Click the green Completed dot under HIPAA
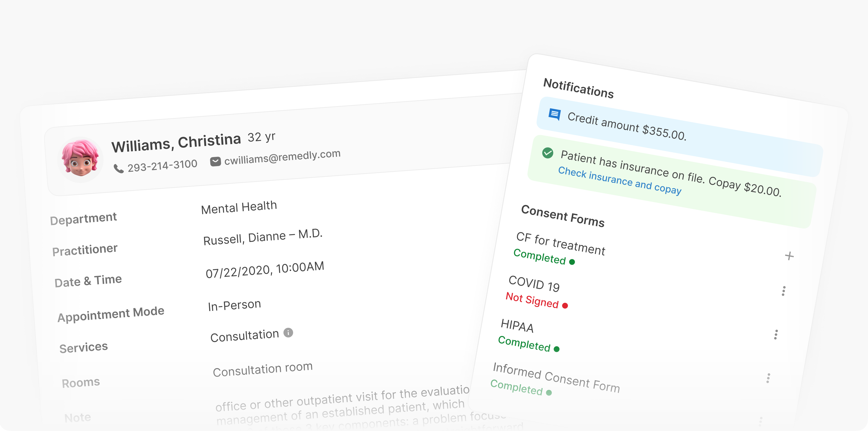 557,349
